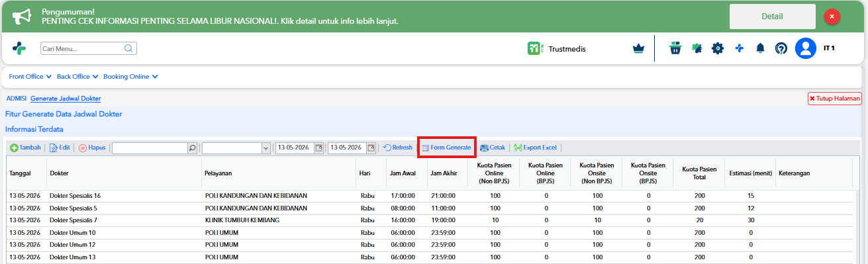Click the search magnifier in toolbar field
The width and height of the screenshot is (868, 264).
pos(193,148)
